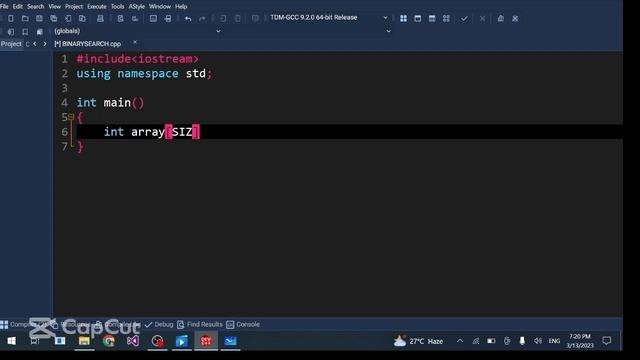Toggle bookmark icon in second toolbar row
This screenshot has height=360, width=640.
[x=25, y=31]
